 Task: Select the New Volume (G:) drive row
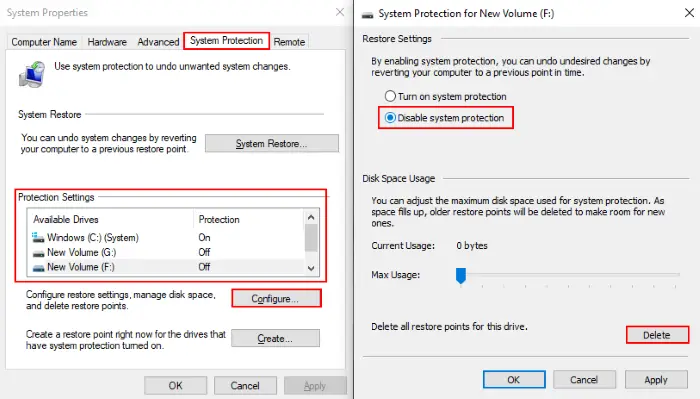click(x=166, y=252)
